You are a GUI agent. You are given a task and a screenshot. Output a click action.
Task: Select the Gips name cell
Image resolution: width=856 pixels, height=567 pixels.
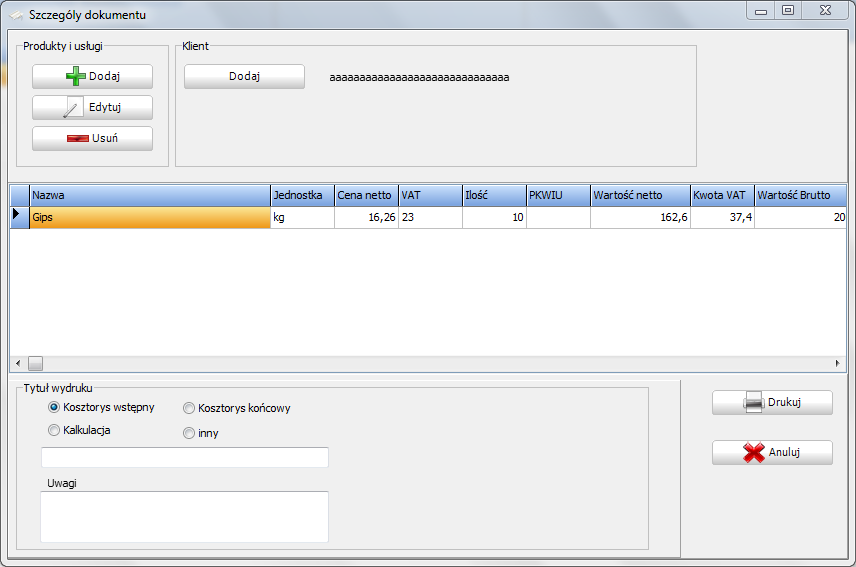[150, 217]
